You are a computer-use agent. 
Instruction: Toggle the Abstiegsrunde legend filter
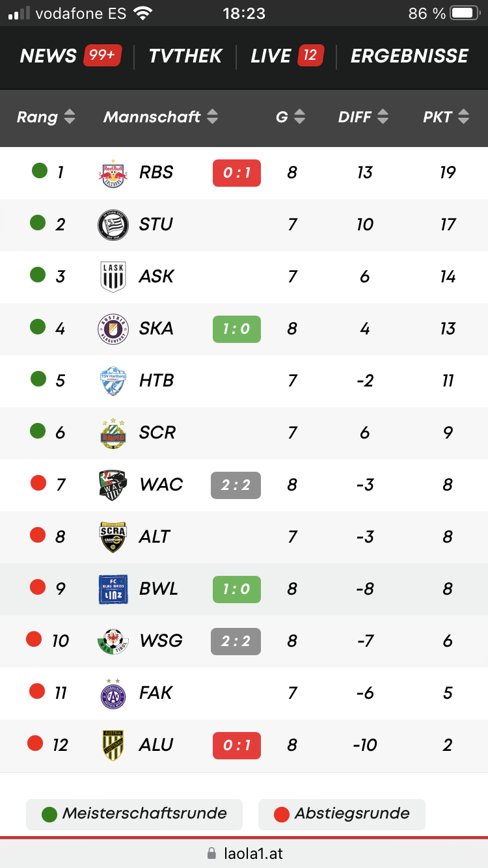(x=342, y=814)
